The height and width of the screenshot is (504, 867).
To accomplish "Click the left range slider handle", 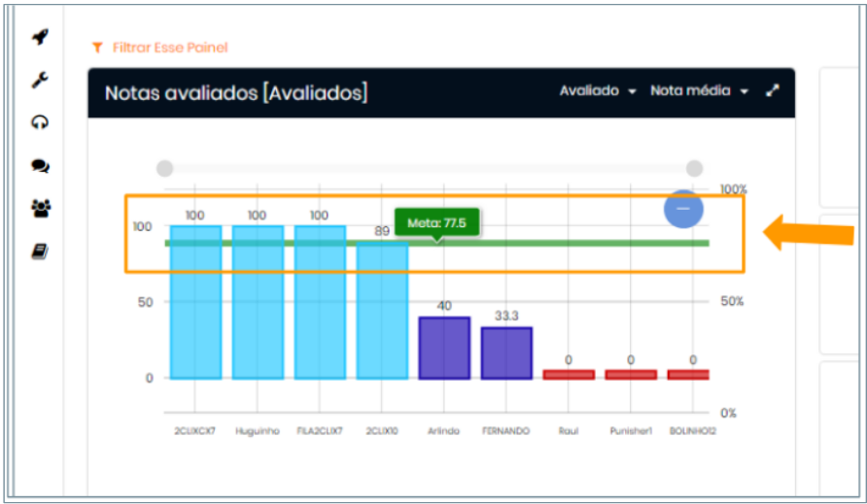I will pos(165,169).
